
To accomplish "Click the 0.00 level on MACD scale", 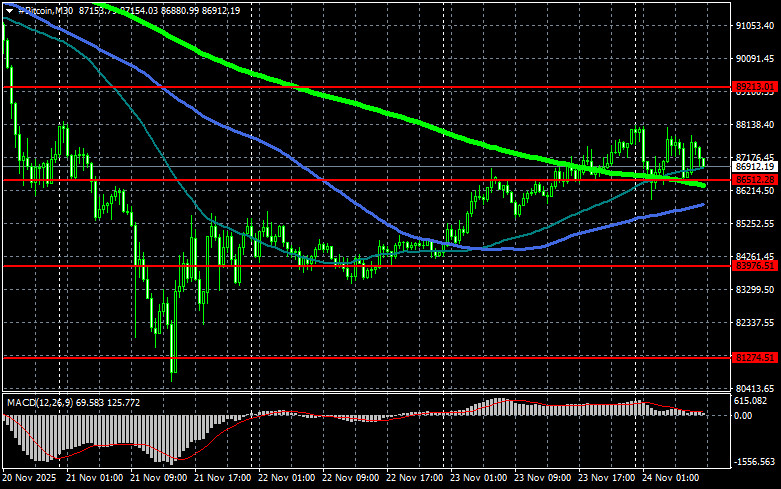I will click(743, 415).
